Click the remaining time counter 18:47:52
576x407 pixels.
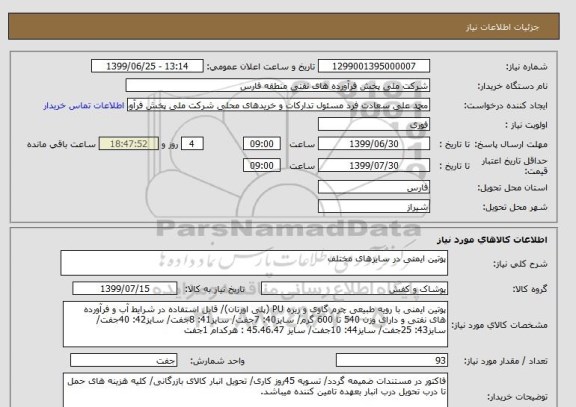(129, 144)
